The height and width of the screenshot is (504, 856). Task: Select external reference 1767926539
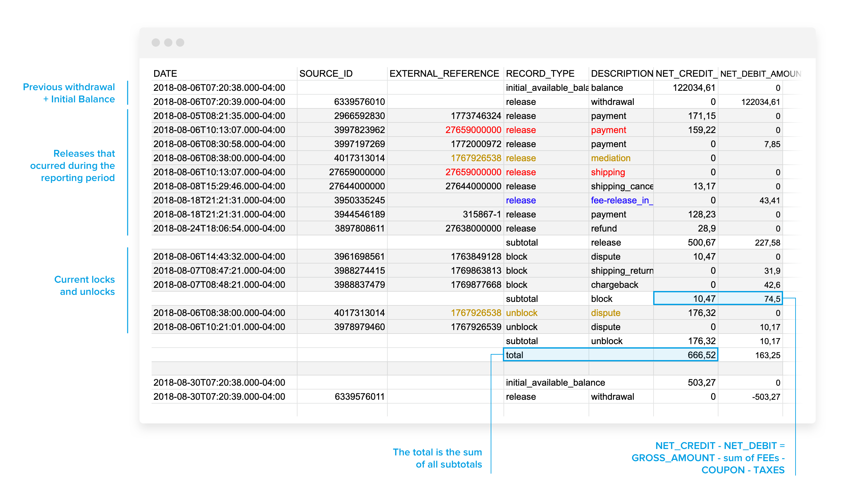(476, 327)
